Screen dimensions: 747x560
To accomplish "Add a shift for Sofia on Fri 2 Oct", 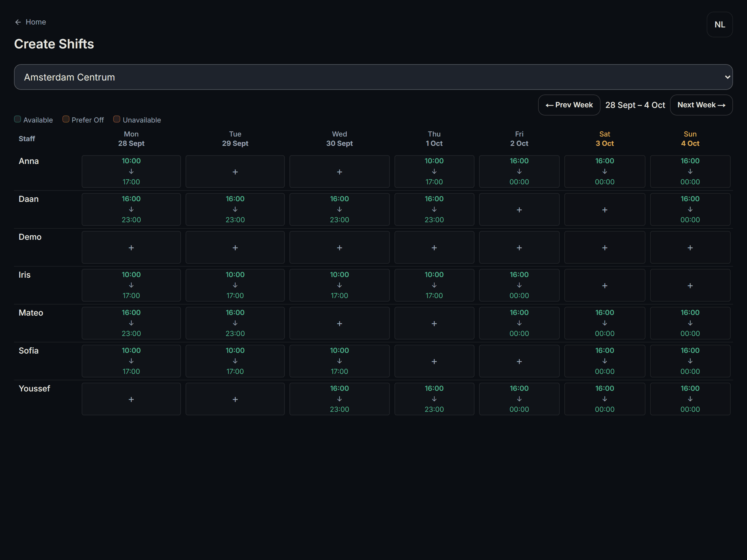I will click(x=519, y=361).
